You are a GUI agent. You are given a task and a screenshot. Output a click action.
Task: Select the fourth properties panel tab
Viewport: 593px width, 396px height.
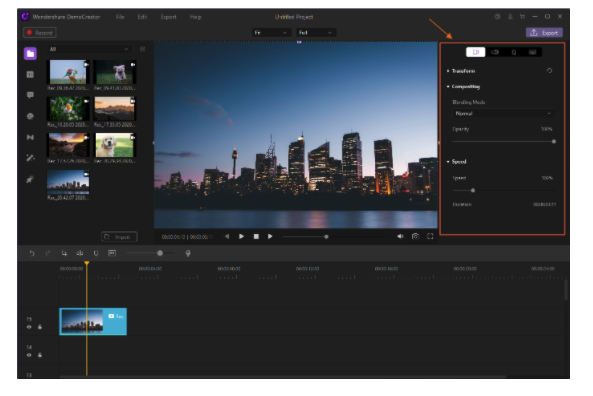pyautogui.click(x=532, y=52)
